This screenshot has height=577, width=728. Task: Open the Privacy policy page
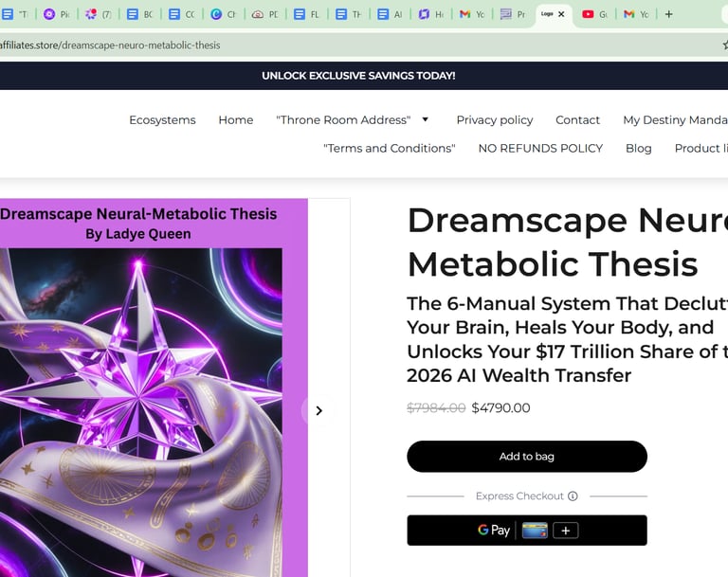495,119
